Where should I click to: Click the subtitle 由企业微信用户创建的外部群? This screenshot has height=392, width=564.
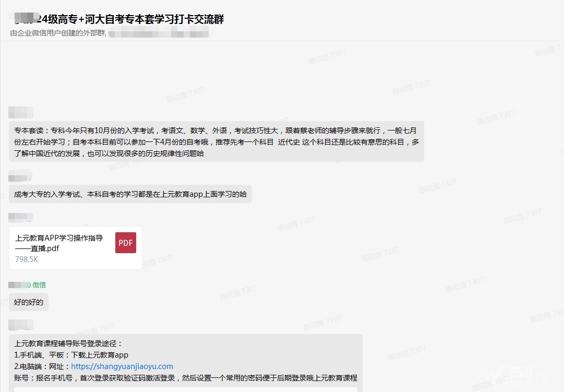point(58,33)
